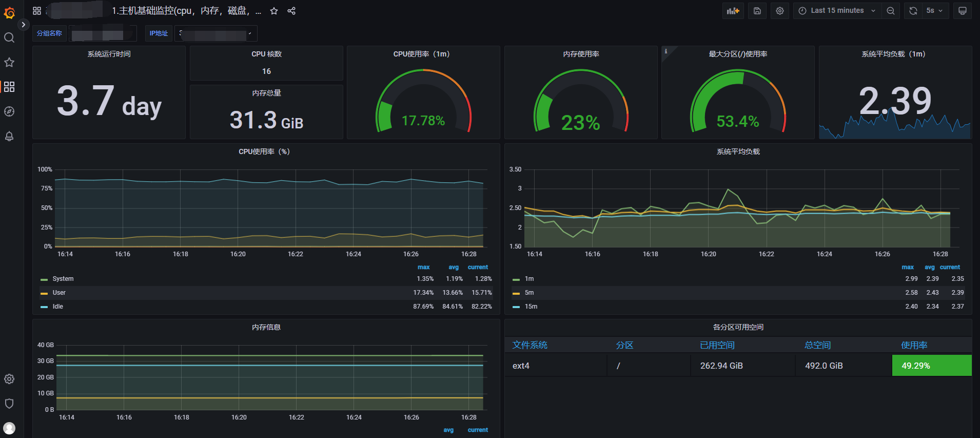
Task: Click the 49.29% usage cell
Action: (932, 366)
